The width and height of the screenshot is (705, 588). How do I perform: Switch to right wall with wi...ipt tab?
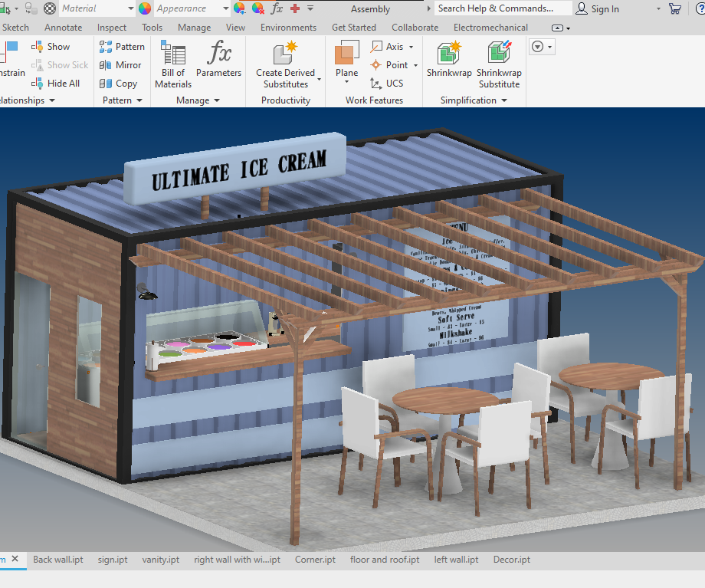click(237, 560)
